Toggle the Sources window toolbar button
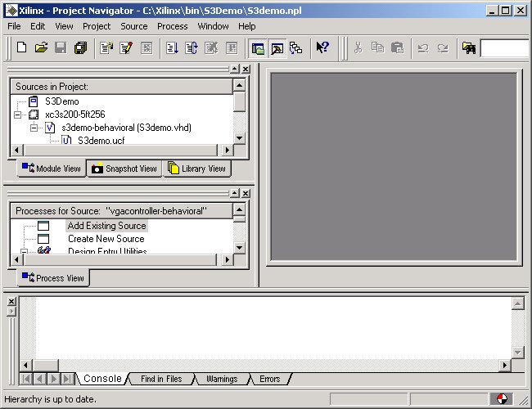This screenshot has width=532, height=409. click(x=258, y=48)
